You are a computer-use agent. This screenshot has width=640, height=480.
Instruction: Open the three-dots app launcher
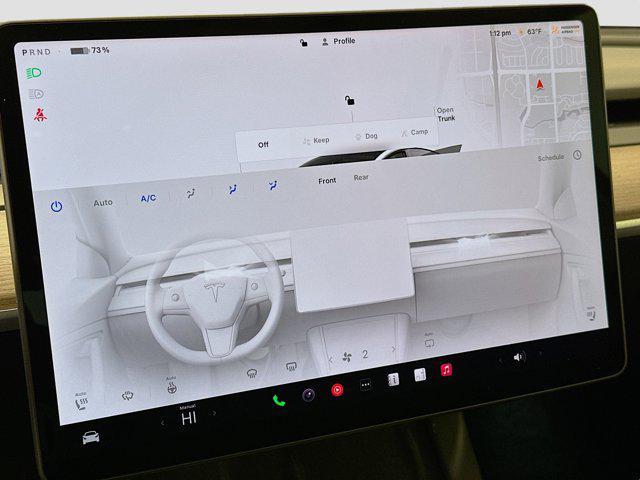tap(366, 384)
